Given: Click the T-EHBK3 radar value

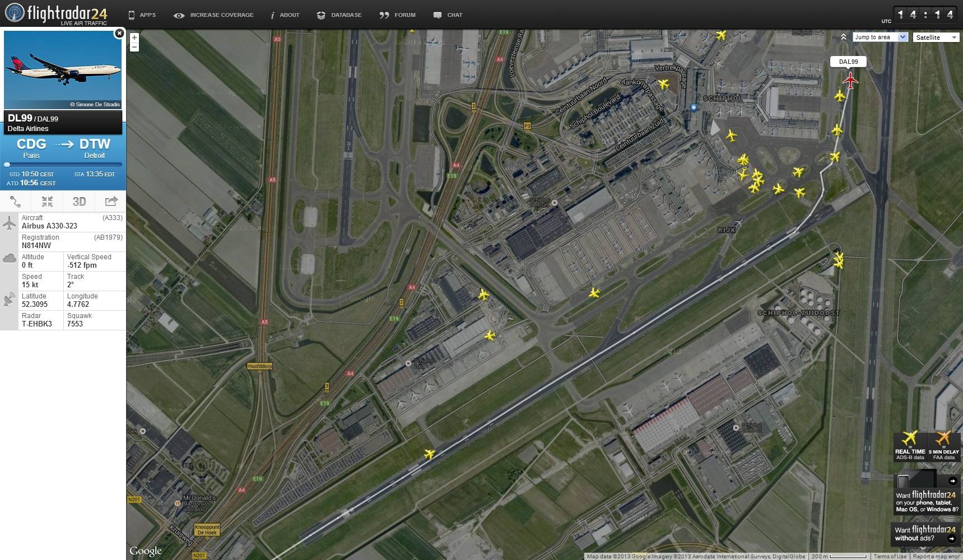Looking at the screenshot, I should click(37, 324).
